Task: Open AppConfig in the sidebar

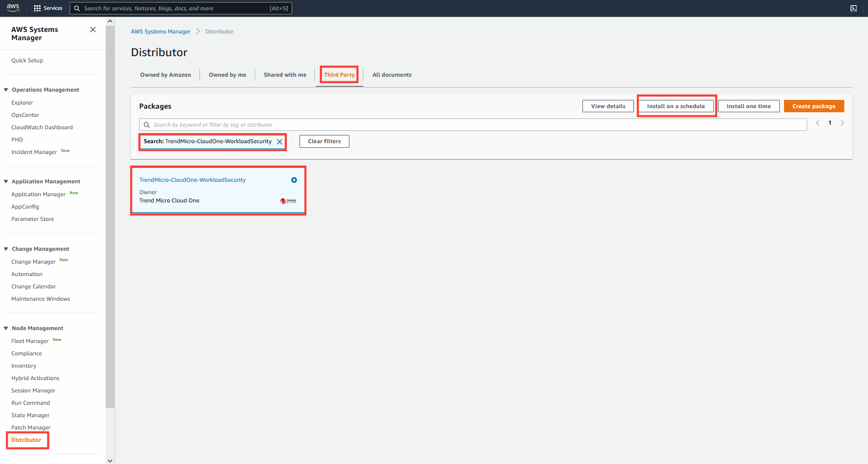Action: tap(25, 207)
